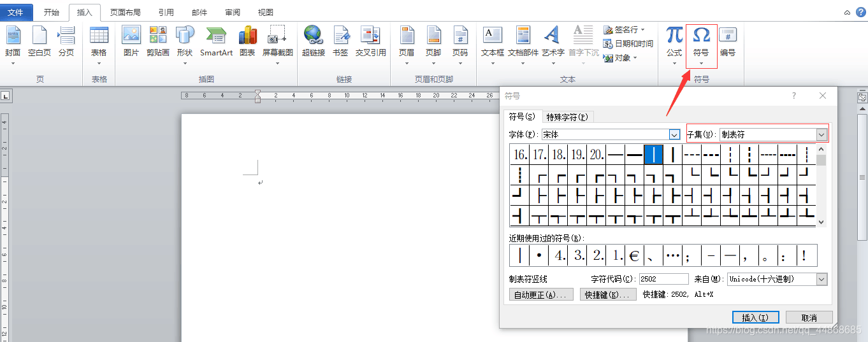Insert a text box (文本框)

pyautogui.click(x=493, y=44)
